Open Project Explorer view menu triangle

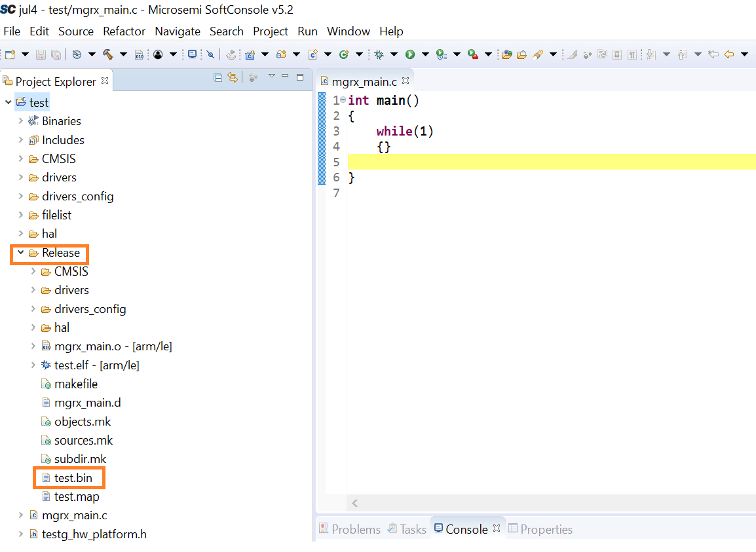(x=271, y=77)
